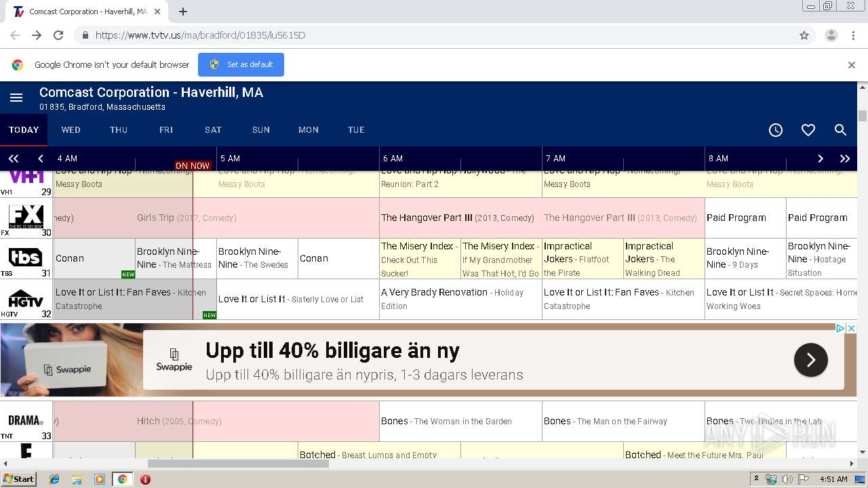The height and width of the screenshot is (488, 868).
Task: Open the Swappie ad arrow button
Action: pos(811,360)
